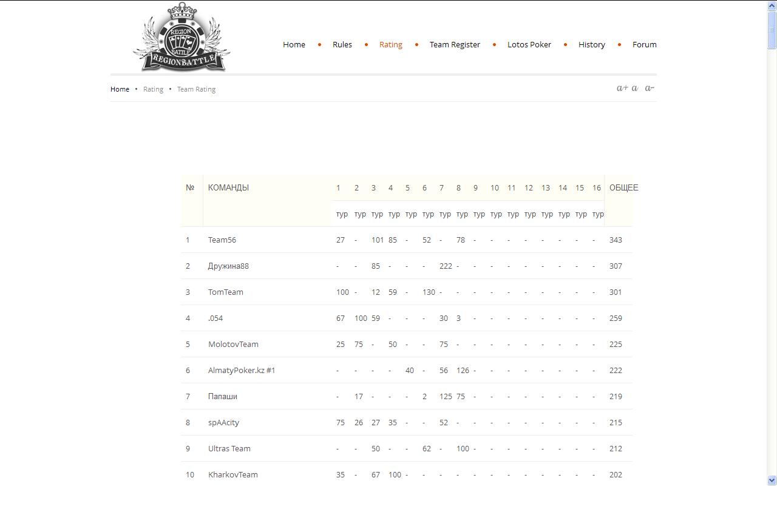Select the Rating menu item

[390, 44]
